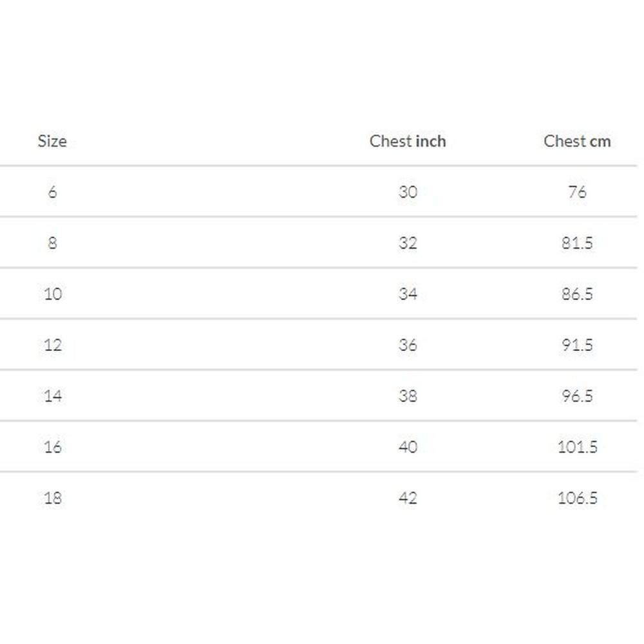Click the 34 inch chest value
This screenshot has width=644, height=644.
(x=408, y=294)
